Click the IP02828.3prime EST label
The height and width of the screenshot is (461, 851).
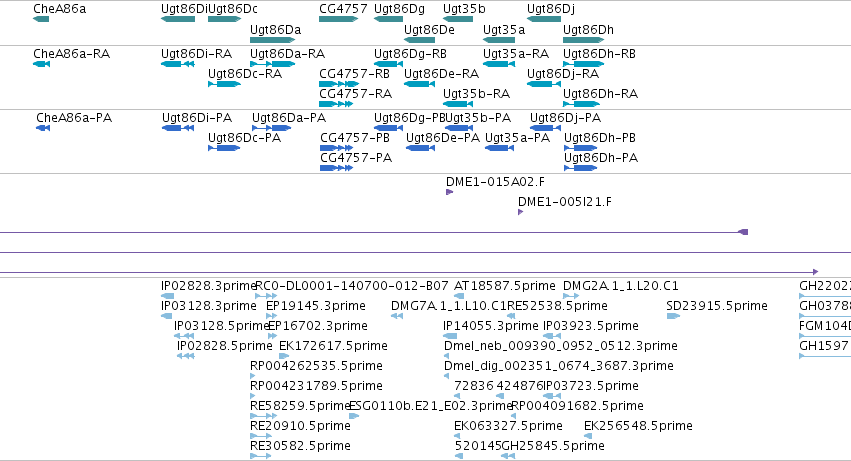(208, 286)
